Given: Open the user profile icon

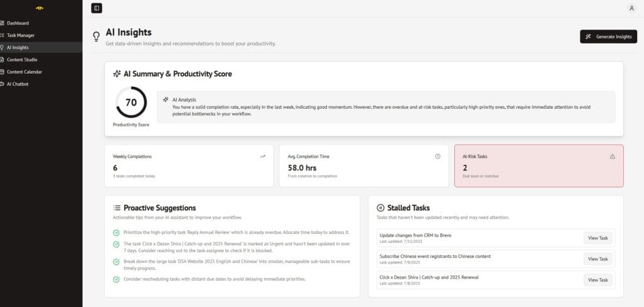Looking at the screenshot, I should pos(631,8).
